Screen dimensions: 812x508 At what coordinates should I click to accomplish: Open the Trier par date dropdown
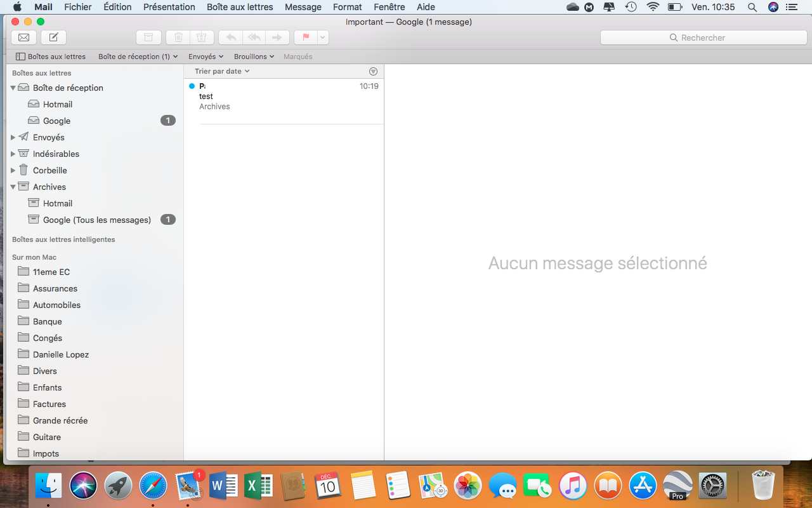coord(222,71)
